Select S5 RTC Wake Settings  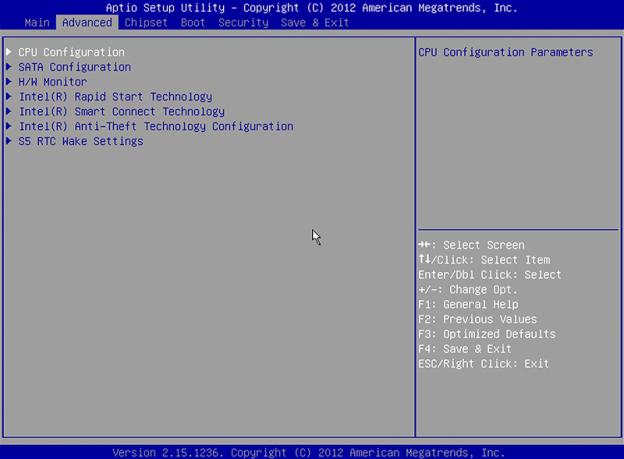pyautogui.click(x=81, y=141)
